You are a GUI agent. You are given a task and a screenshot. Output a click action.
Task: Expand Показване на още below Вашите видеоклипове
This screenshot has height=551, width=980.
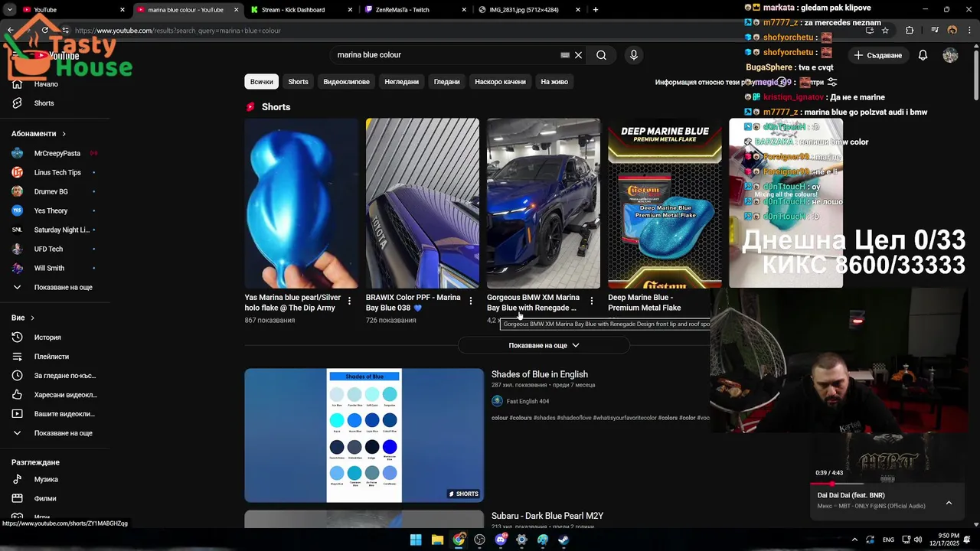point(52,433)
